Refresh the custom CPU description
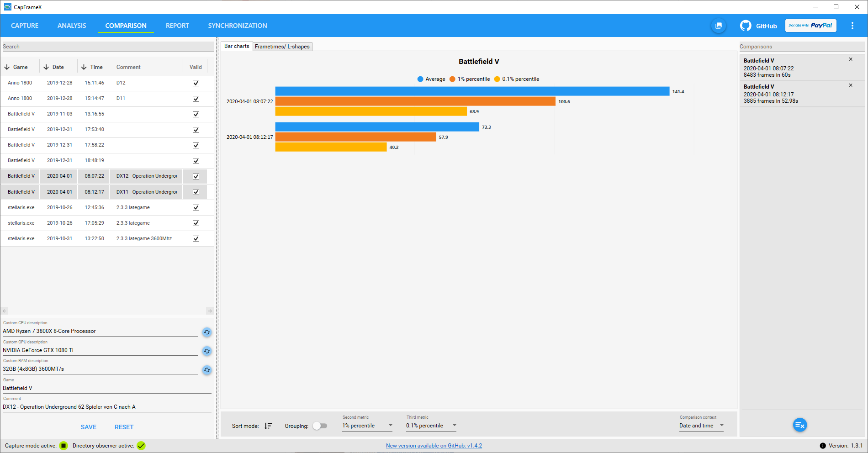 tap(207, 332)
